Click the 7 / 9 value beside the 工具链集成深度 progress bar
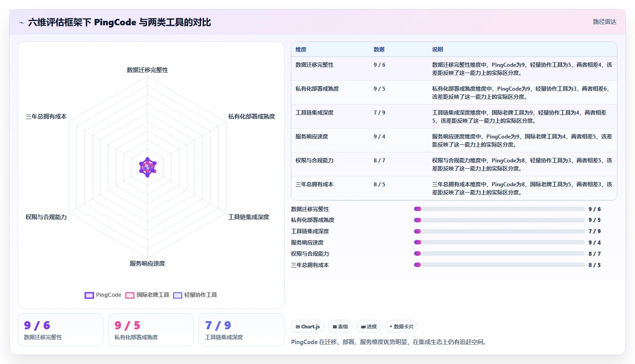The height and width of the screenshot is (364, 635). (x=594, y=231)
